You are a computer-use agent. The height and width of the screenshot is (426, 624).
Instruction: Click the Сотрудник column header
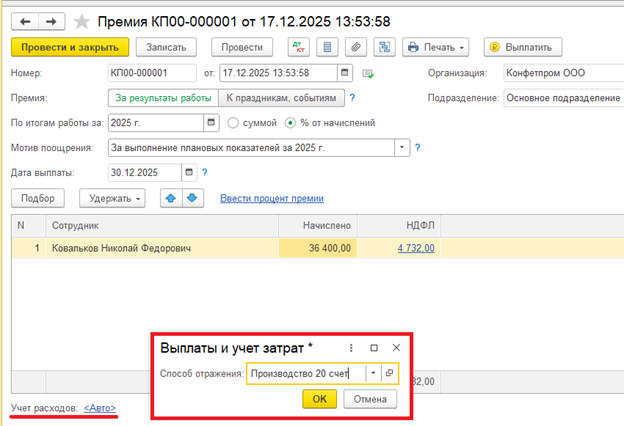point(162,225)
